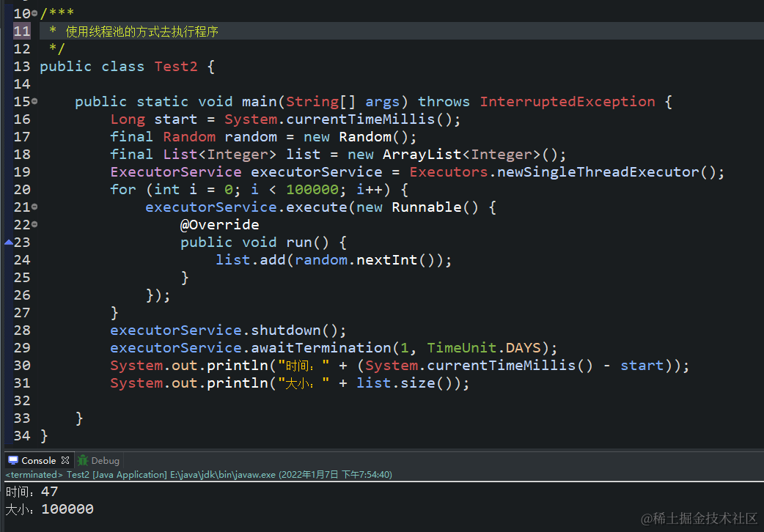Click nextInt on line 24
Image resolution: width=764 pixels, height=532 pixels.
[387, 260]
